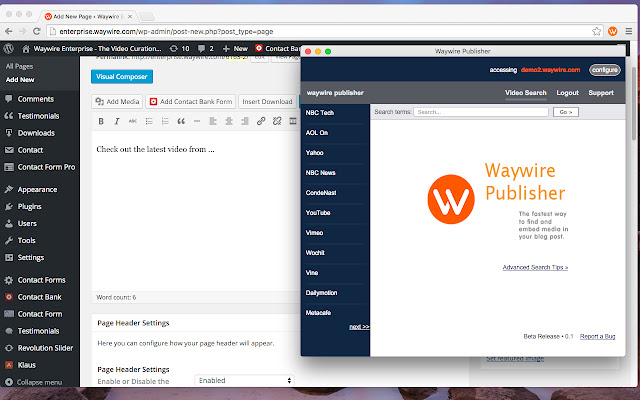Click the Go > search button

(566, 112)
